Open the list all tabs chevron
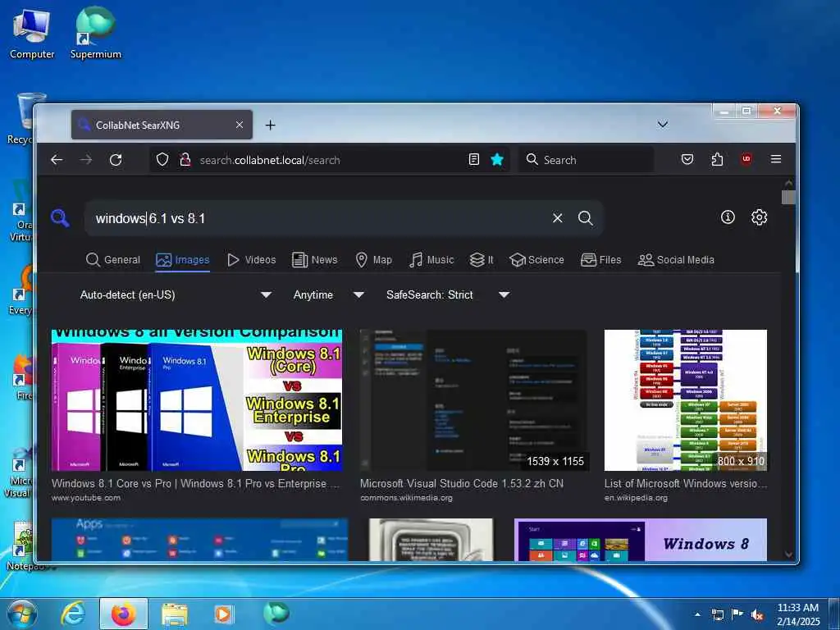The height and width of the screenshot is (630, 840). point(663,125)
